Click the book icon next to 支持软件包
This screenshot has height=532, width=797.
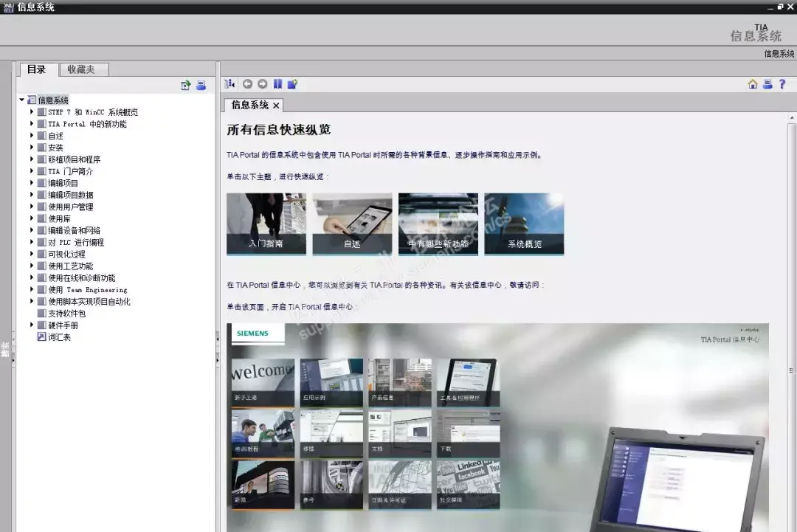tap(41, 313)
